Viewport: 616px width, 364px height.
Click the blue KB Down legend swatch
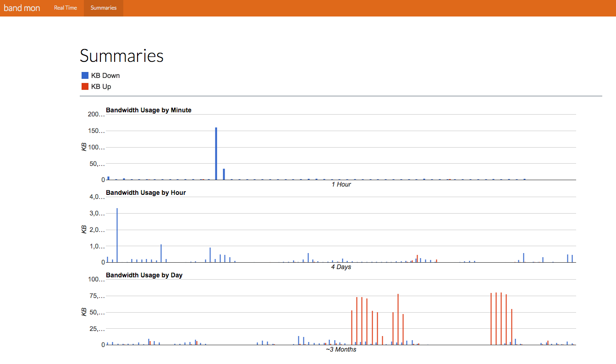(85, 76)
